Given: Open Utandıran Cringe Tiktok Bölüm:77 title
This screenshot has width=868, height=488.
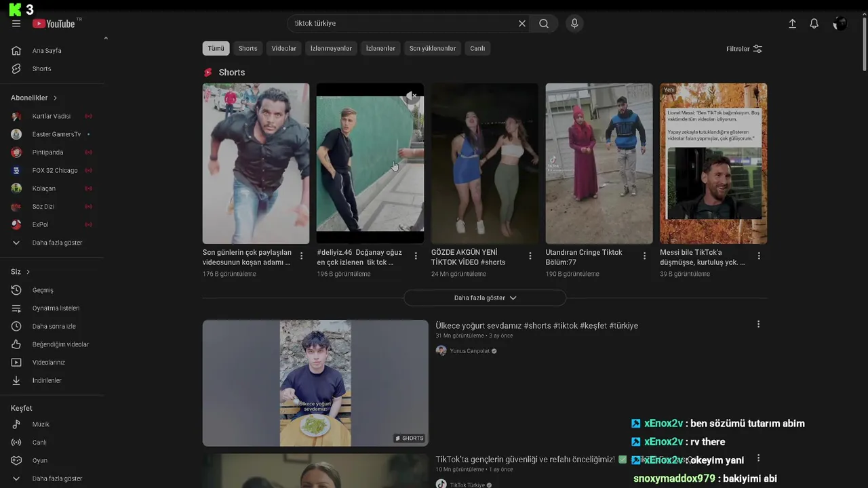Looking at the screenshot, I should coord(583,258).
